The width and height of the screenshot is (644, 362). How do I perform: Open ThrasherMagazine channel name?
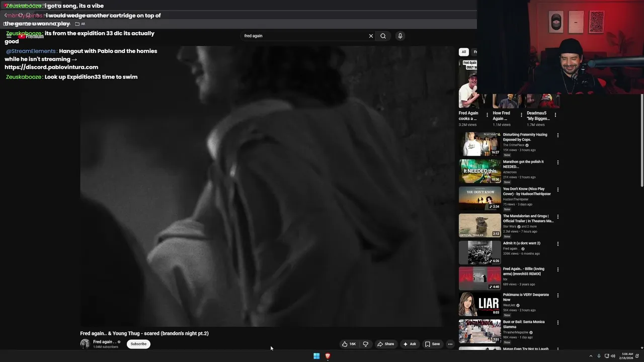(x=515, y=332)
